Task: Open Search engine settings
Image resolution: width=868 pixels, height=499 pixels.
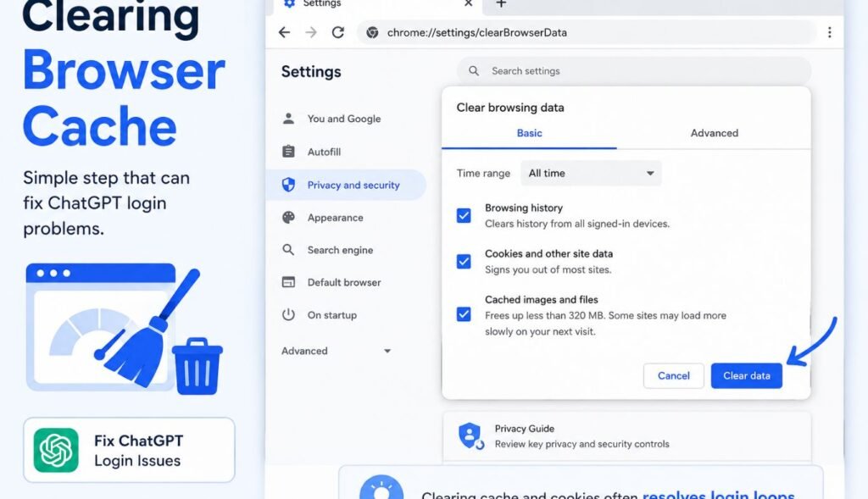Action: point(340,249)
